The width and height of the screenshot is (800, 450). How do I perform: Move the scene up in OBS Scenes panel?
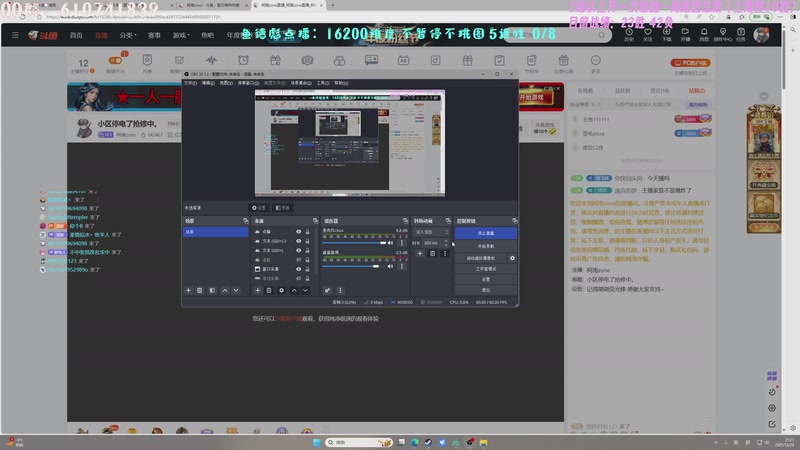pos(225,290)
